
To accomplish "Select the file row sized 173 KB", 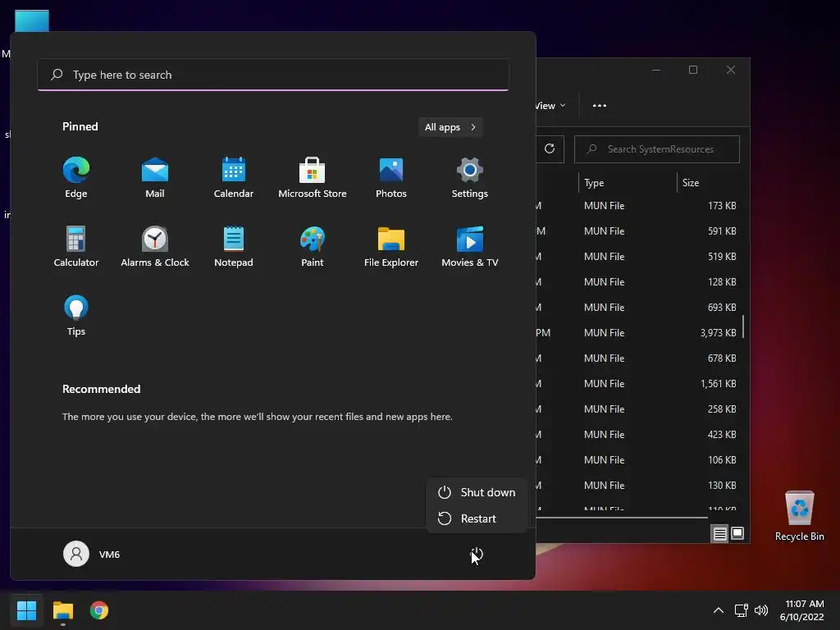I will [x=638, y=206].
